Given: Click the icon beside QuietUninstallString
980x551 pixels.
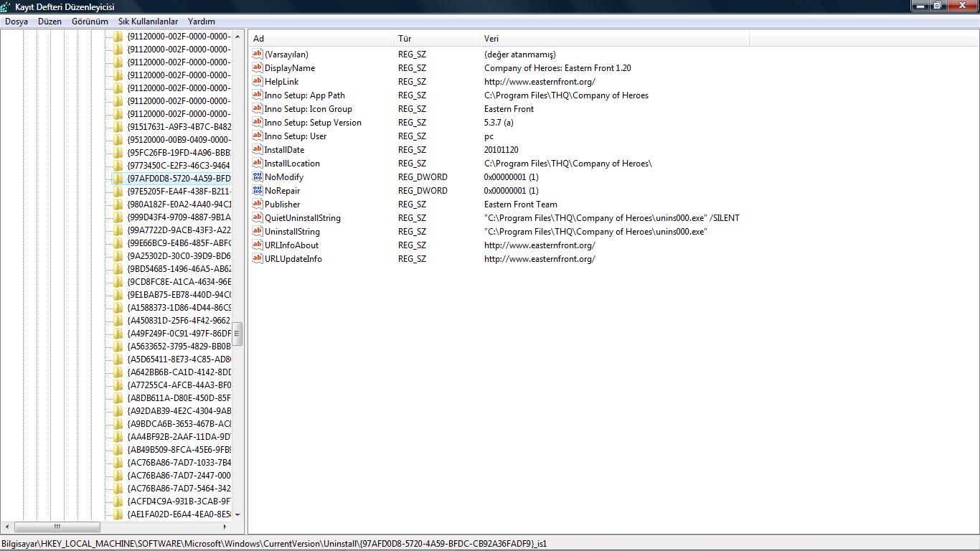Looking at the screenshot, I should click(x=258, y=217).
